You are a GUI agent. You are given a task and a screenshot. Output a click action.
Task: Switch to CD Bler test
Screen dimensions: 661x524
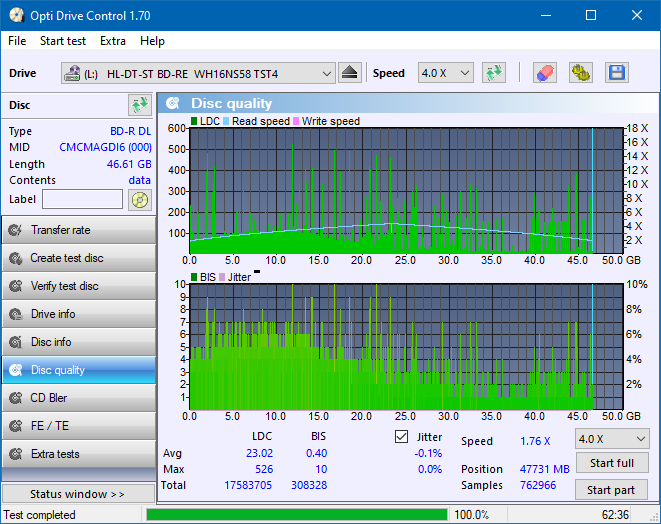tap(79, 398)
